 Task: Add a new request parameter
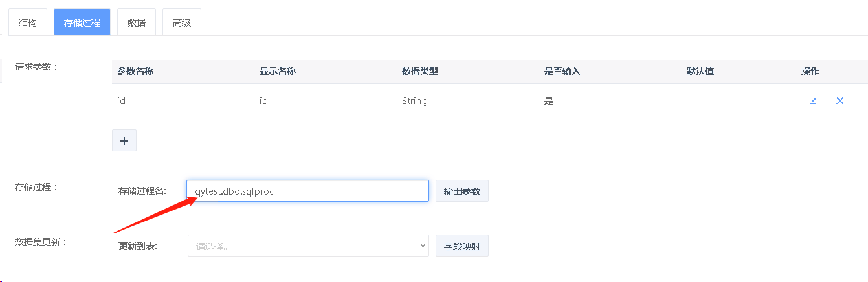pos(124,140)
